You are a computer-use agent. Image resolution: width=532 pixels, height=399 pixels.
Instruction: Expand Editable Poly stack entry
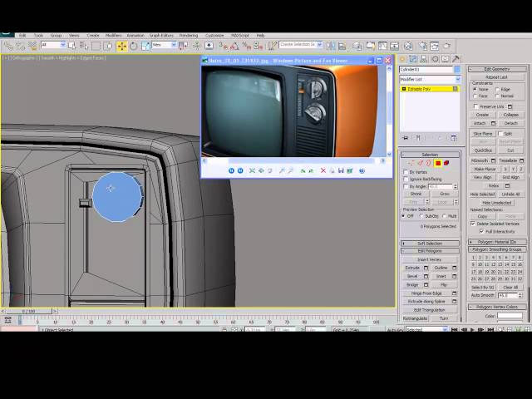pyautogui.click(x=404, y=89)
